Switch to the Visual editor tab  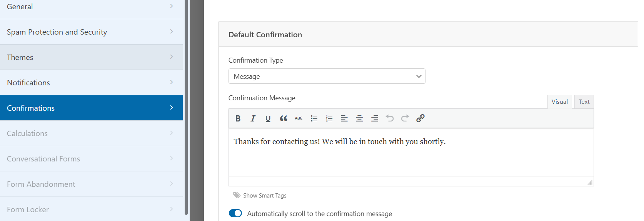point(560,102)
